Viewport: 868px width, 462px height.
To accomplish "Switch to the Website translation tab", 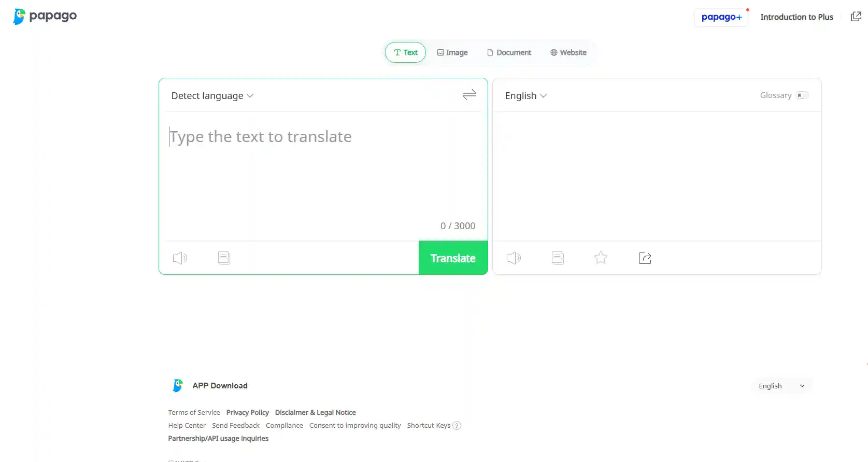I will (x=568, y=52).
